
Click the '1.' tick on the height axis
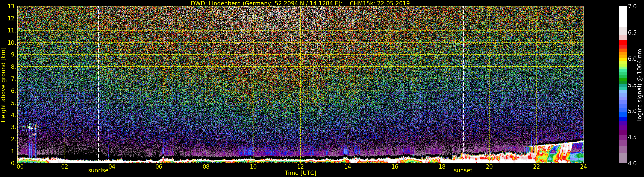(x=14, y=151)
